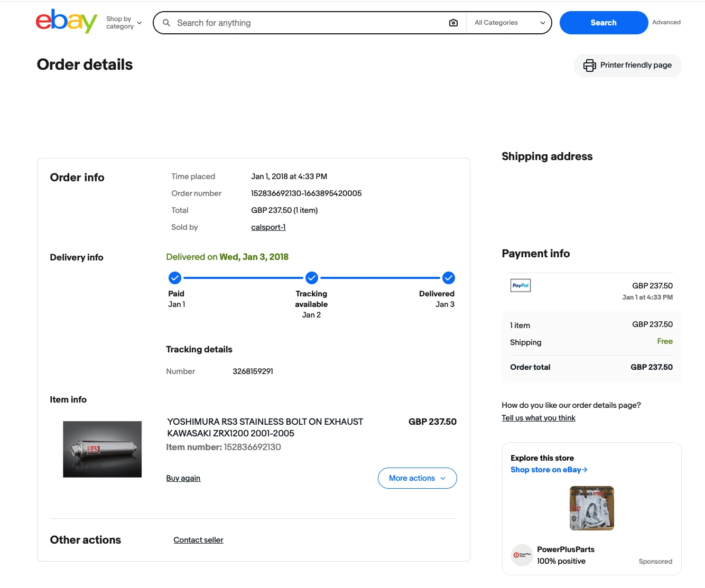The image size is (705, 588).
Task: Click the eBay logo
Action: [67, 22]
